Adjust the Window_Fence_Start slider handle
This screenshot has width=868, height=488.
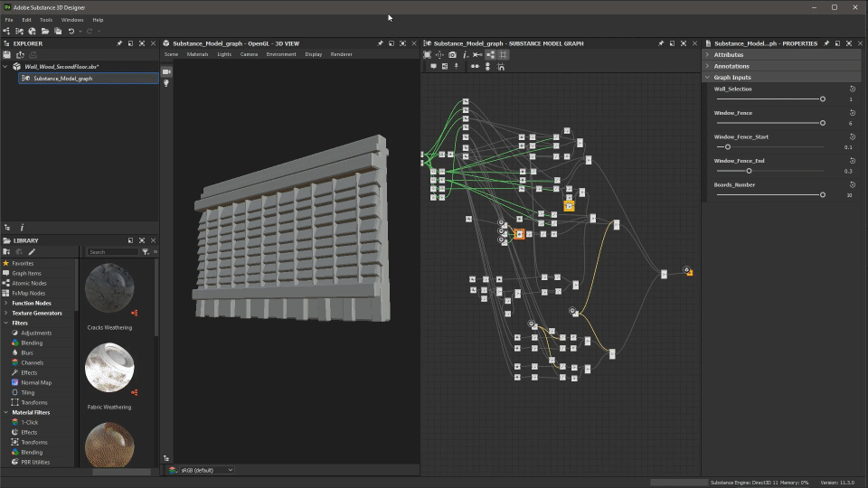click(x=728, y=147)
